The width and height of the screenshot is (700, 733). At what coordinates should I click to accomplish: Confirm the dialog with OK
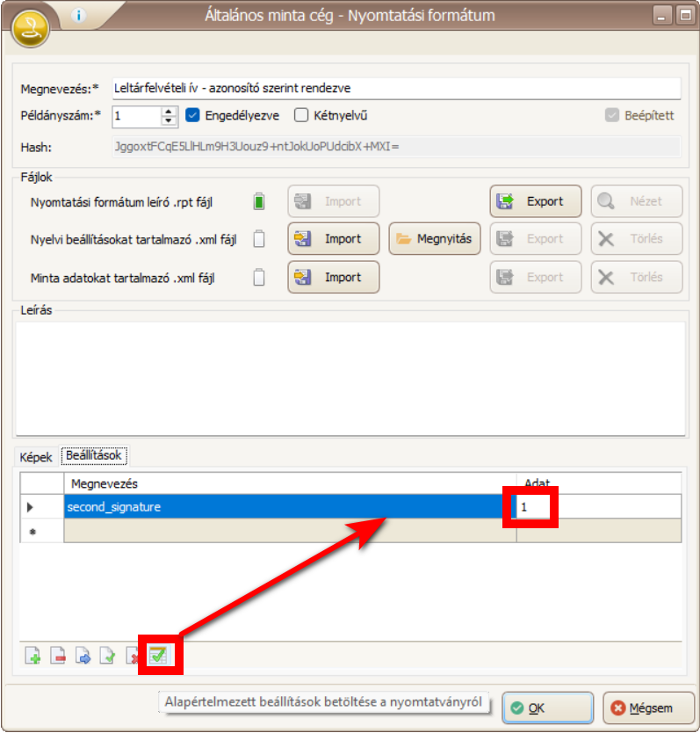pyautogui.click(x=547, y=708)
